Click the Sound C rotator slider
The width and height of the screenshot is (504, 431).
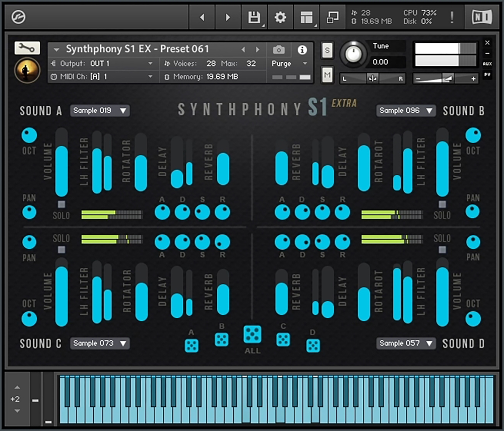[x=142, y=292]
